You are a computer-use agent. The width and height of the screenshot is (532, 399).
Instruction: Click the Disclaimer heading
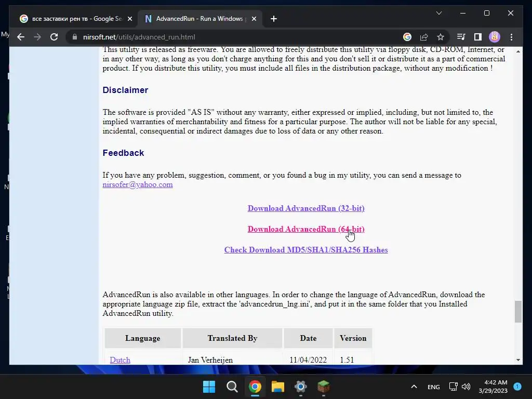125,90
